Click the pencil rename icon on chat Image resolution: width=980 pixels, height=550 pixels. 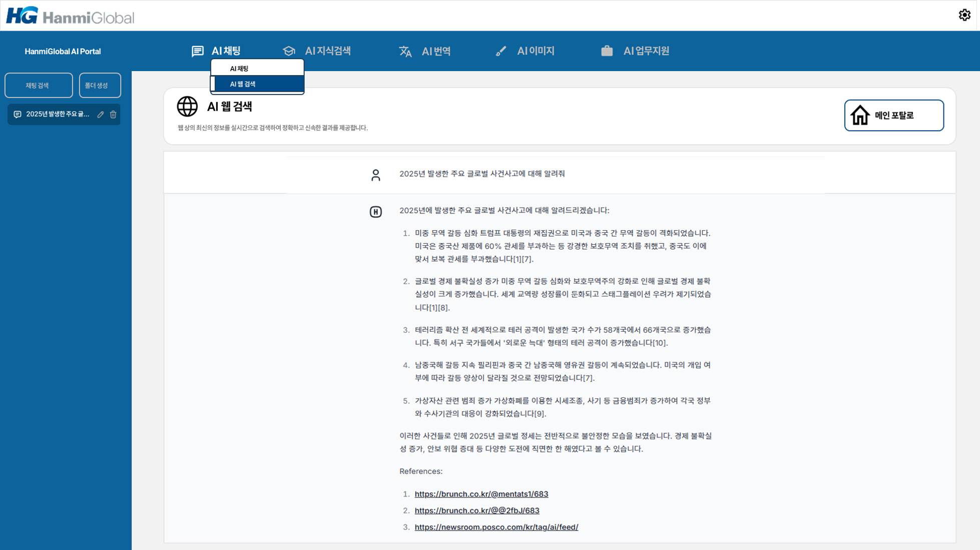click(x=101, y=115)
